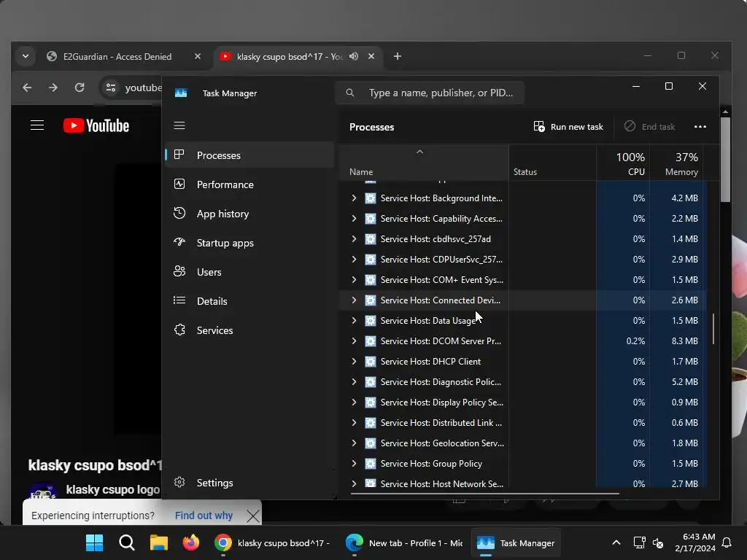Expand Service Host: Background Inte... row

[x=354, y=198]
